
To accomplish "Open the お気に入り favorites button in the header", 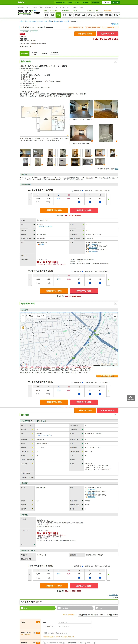I will coord(61,2).
